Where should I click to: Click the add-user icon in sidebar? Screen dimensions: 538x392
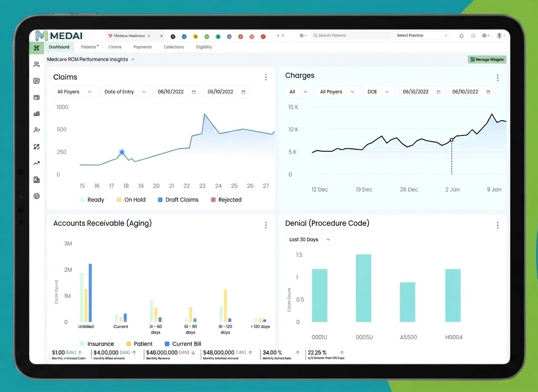click(36, 130)
